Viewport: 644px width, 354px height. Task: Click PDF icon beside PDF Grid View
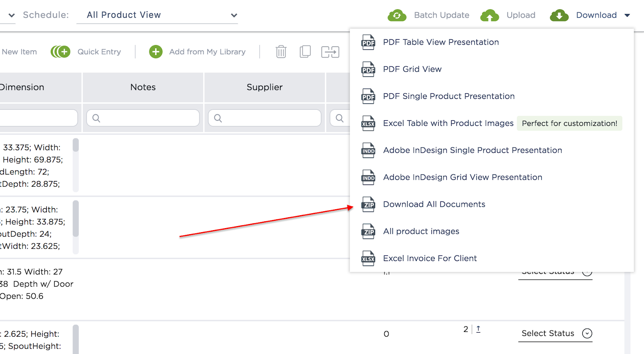(368, 69)
